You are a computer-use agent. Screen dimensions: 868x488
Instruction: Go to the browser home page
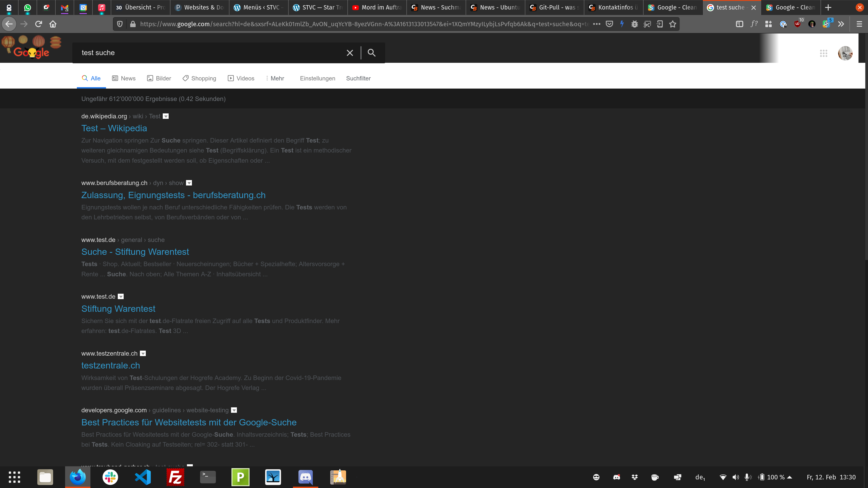(53, 24)
